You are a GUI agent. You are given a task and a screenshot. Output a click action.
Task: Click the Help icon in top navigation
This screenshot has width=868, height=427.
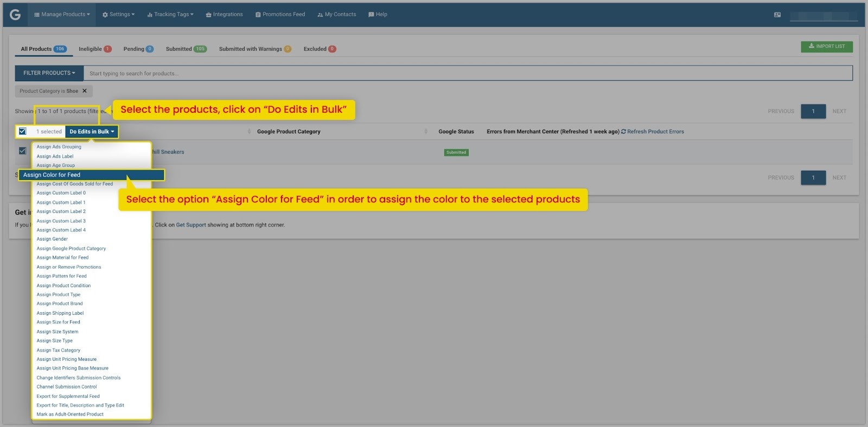(x=371, y=15)
